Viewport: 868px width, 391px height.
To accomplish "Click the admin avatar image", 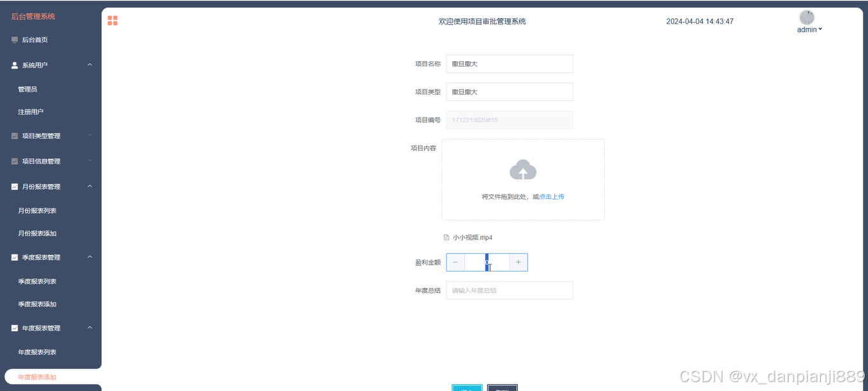I will [x=807, y=17].
